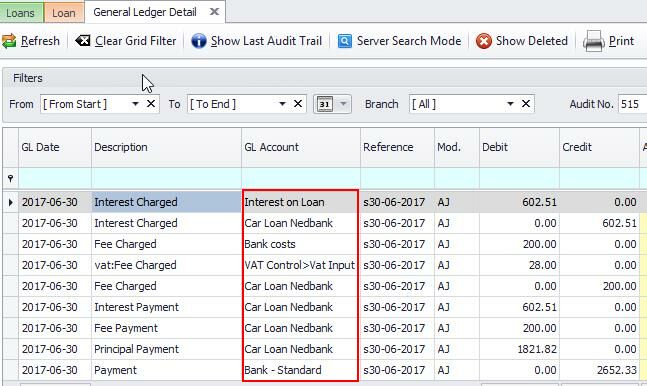Expand the calendar period dropdown arrow
The height and width of the screenshot is (386, 647).
343,104
